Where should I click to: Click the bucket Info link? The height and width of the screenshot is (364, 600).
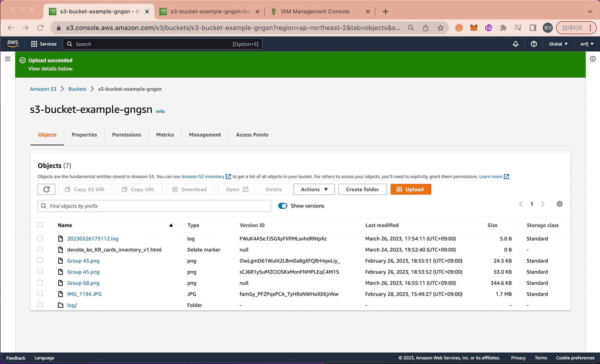click(160, 111)
